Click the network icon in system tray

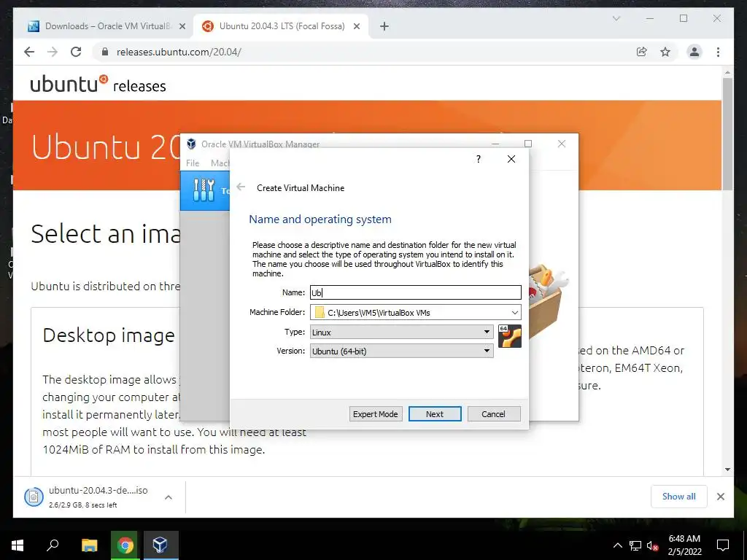point(635,545)
